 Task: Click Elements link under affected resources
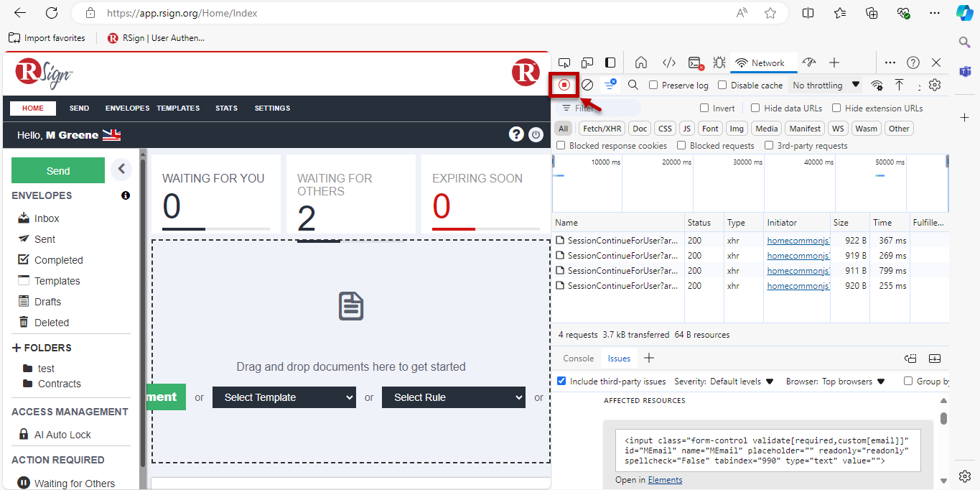[x=665, y=480]
